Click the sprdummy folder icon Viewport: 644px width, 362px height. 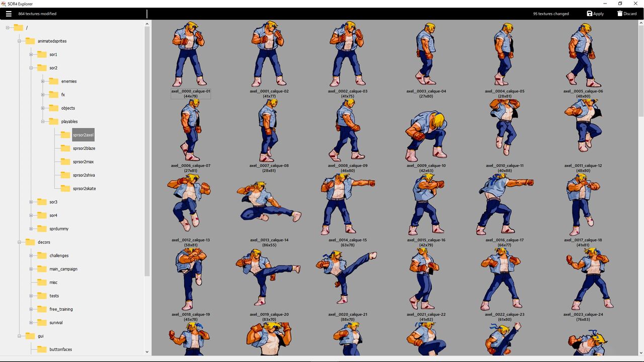[42, 228]
